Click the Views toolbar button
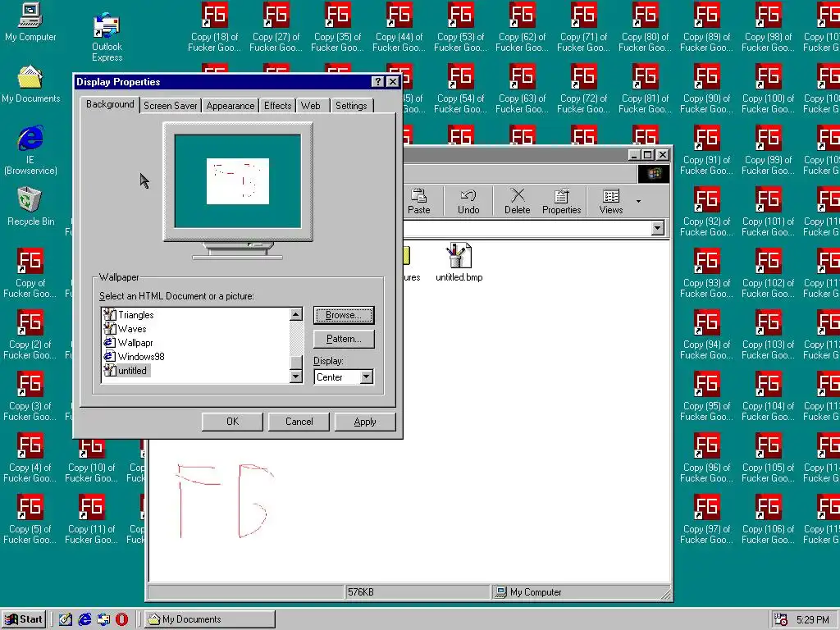Viewport: 840px width, 630px height. [610, 202]
